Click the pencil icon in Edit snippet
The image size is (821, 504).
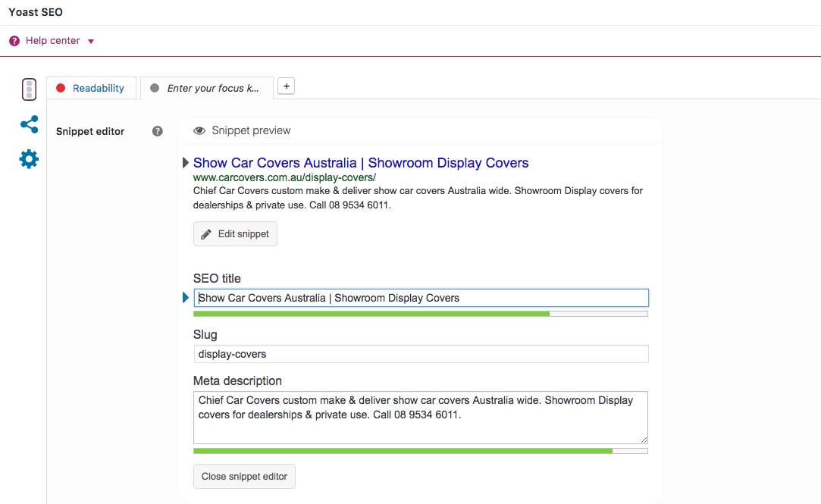click(206, 234)
